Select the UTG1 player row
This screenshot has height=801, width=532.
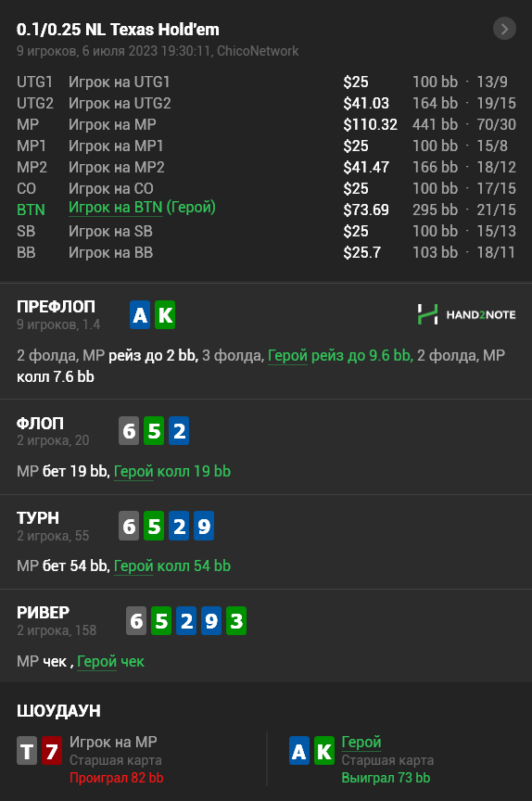[266, 82]
